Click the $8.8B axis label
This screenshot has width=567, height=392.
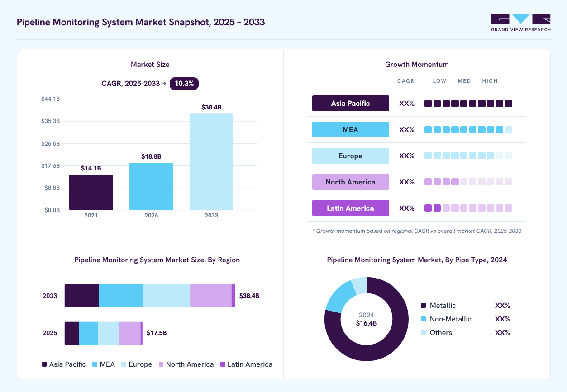pyautogui.click(x=51, y=188)
